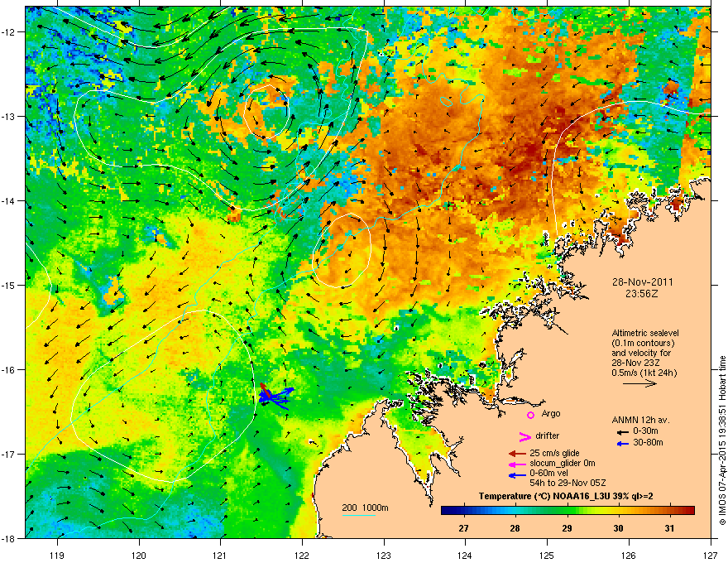Click latitude axis label -15
Image resolution: width=728 pixels, height=563 pixels.
(x=9, y=285)
